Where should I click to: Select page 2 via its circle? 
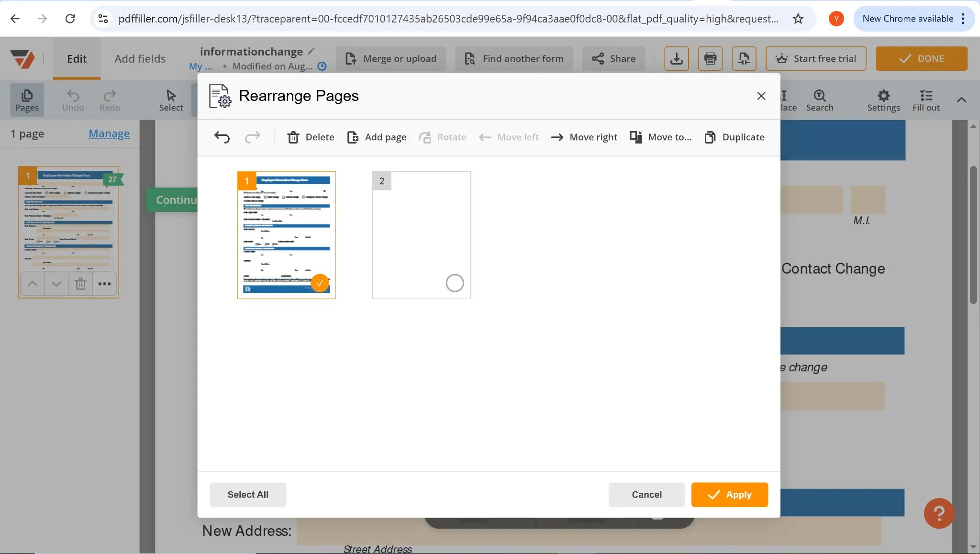tap(454, 283)
